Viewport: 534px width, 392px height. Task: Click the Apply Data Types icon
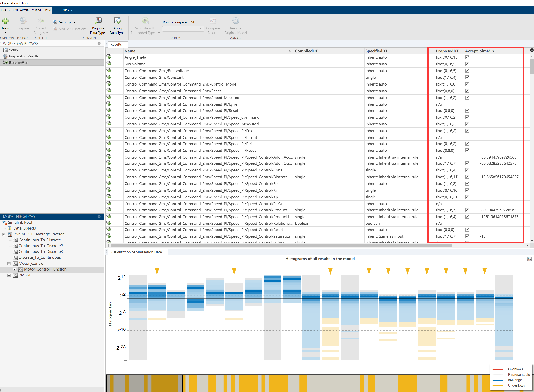coord(117,21)
